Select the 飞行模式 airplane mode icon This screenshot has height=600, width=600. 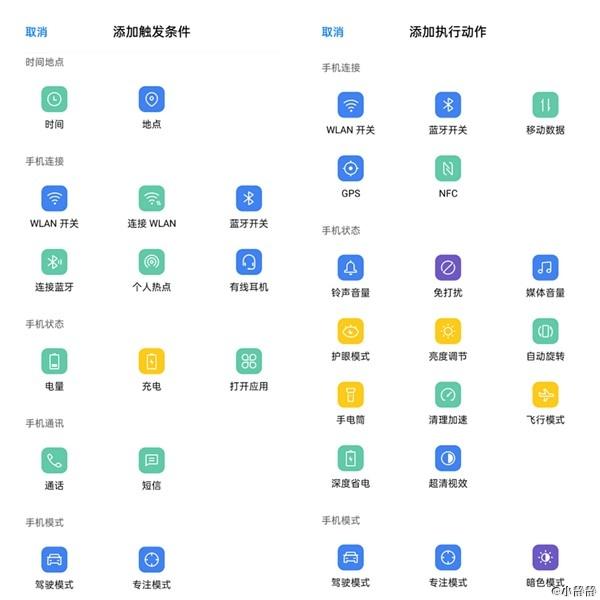point(546,395)
